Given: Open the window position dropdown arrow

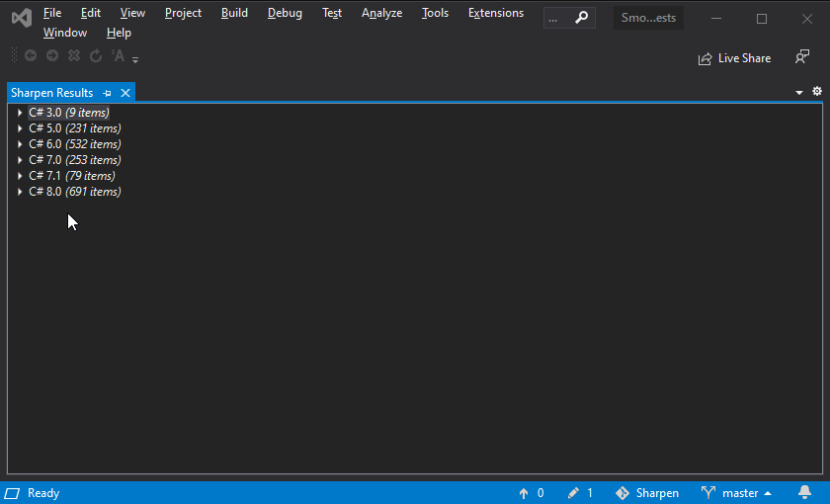Looking at the screenshot, I should (x=799, y=93).
